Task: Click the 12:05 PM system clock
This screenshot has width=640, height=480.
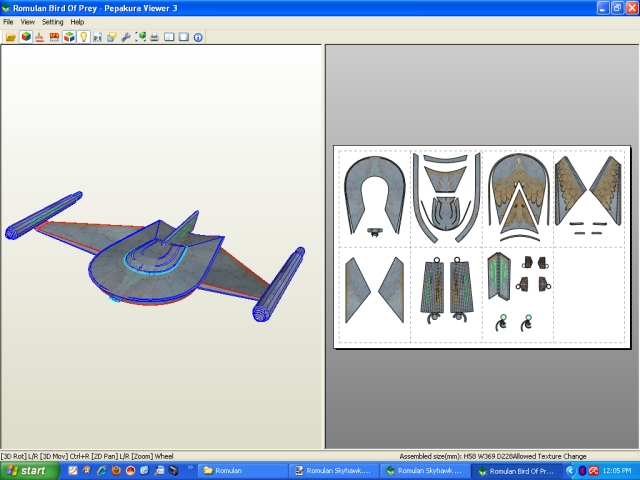Action: click(x=616, y=471)
